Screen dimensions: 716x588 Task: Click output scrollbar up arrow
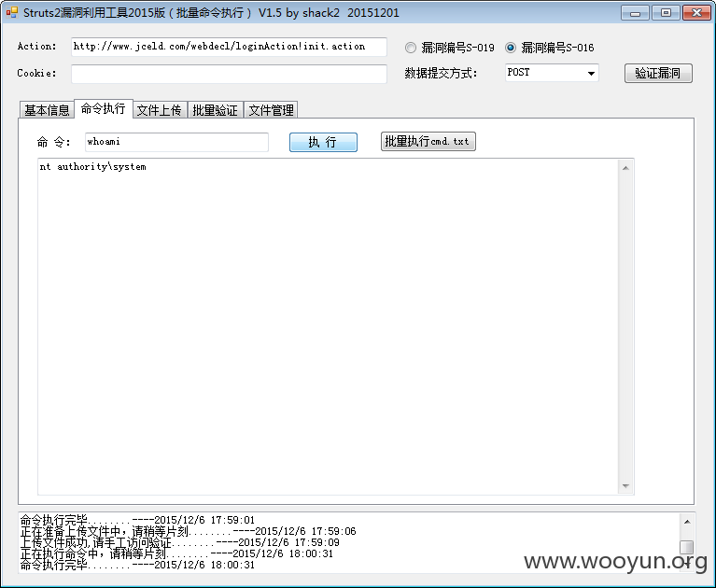[x=625, y=168]
